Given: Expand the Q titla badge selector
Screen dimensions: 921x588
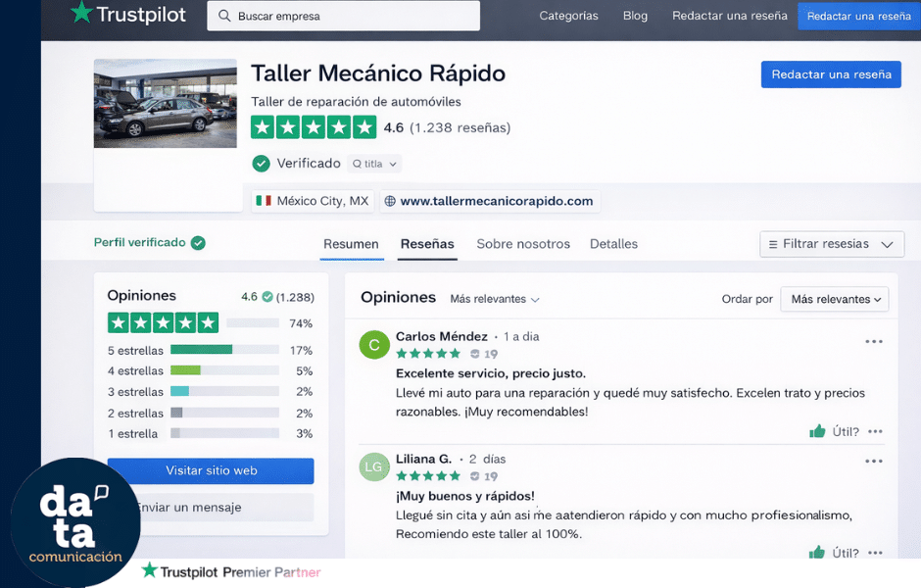Looking at the screenshot, I should point(373,164).
